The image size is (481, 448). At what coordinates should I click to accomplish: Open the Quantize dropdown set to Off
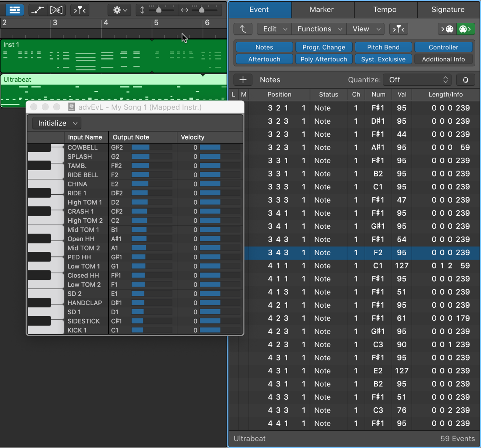click(x=417, y=80)
